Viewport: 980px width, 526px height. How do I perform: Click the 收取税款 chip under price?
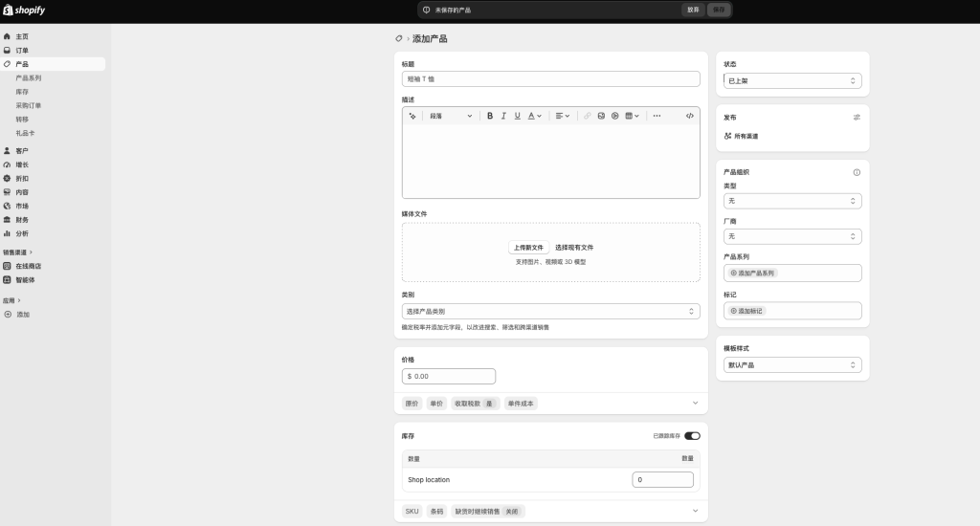(475, 404)
